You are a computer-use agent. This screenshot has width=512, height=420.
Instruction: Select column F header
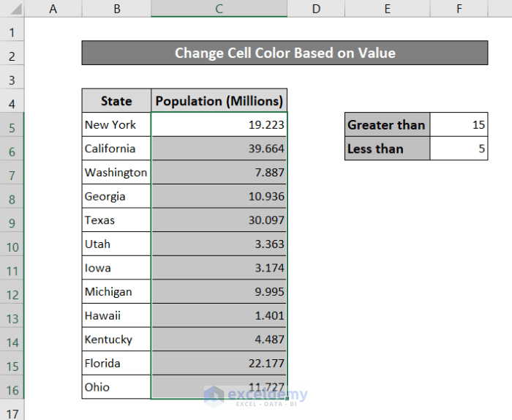(x=459, y=9)
